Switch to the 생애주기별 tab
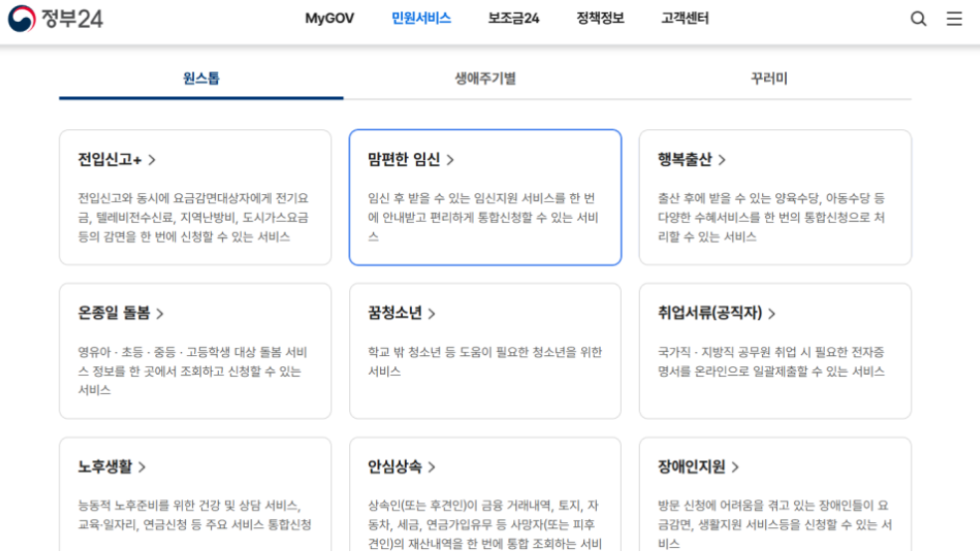The width and height of the screenshot is (980, 560). (485, 79)
